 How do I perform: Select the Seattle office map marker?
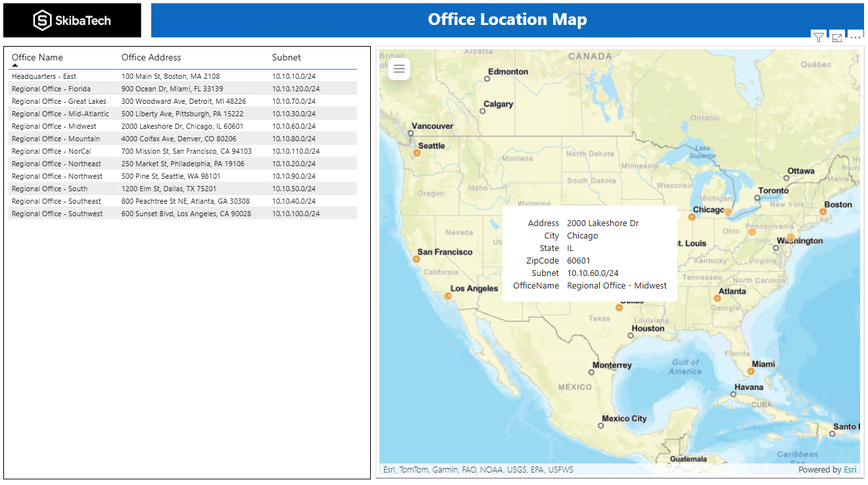[416, 152]
